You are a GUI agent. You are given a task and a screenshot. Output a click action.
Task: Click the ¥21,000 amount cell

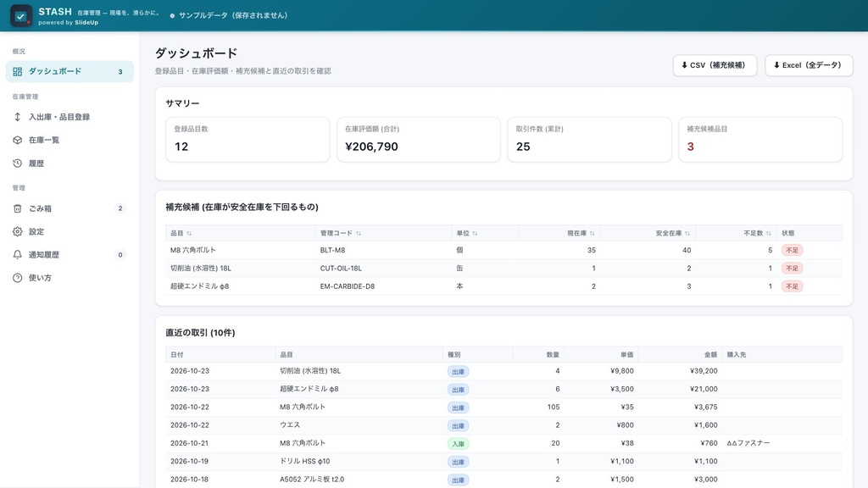point(704,389)
